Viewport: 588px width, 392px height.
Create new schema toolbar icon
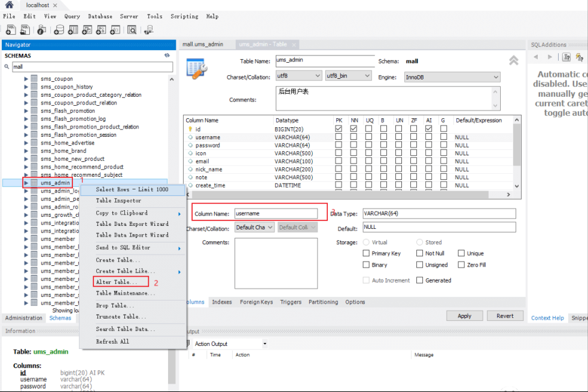59,30
